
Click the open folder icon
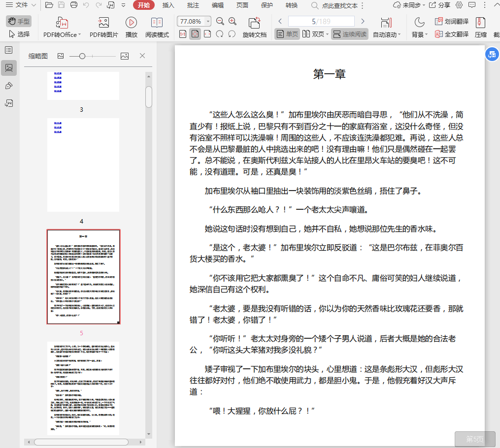49,5
